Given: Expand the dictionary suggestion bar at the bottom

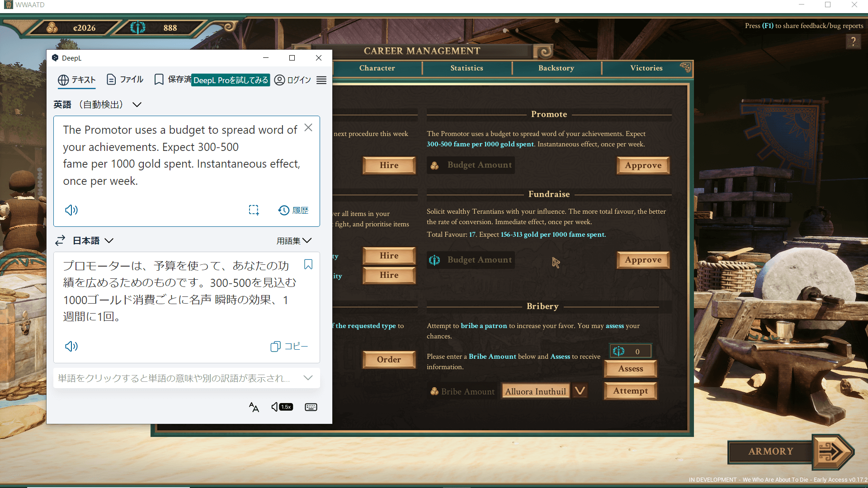Looking at the screenshot, I should [x=308, y=378].
